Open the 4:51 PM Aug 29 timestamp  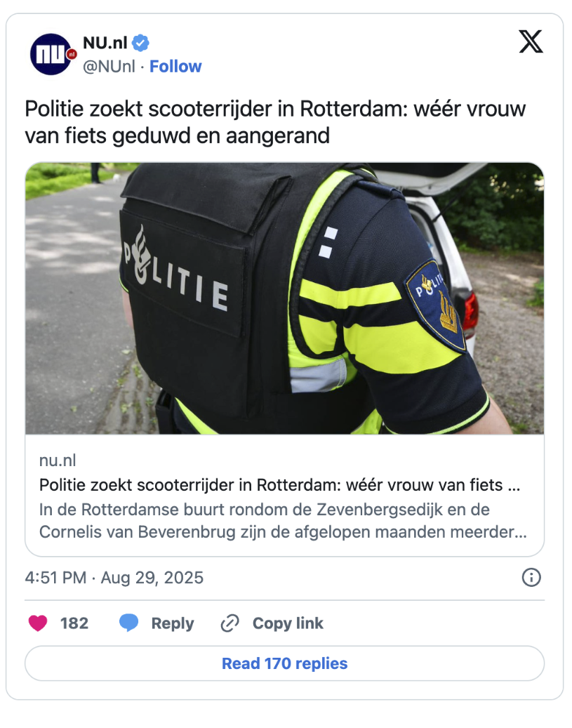114,578
